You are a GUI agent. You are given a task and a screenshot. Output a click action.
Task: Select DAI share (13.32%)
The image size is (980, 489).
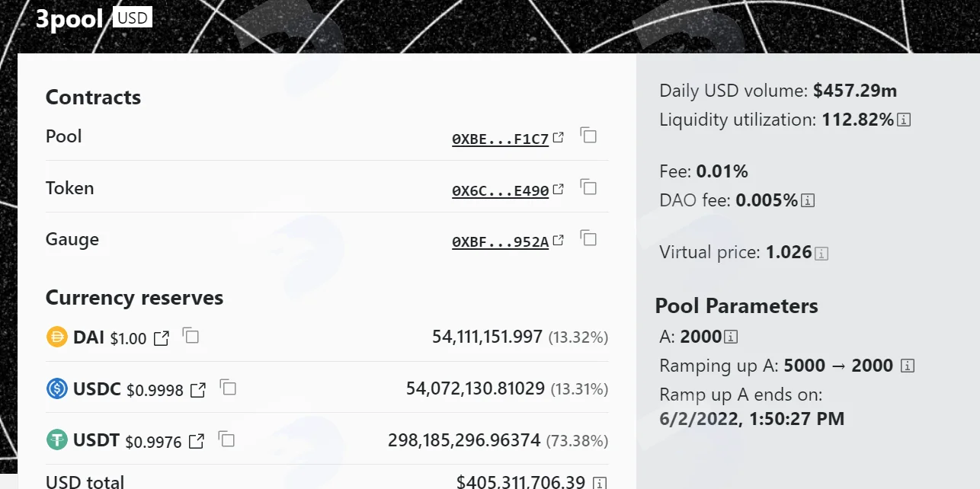pyautogui.click(x=578, y=337)
